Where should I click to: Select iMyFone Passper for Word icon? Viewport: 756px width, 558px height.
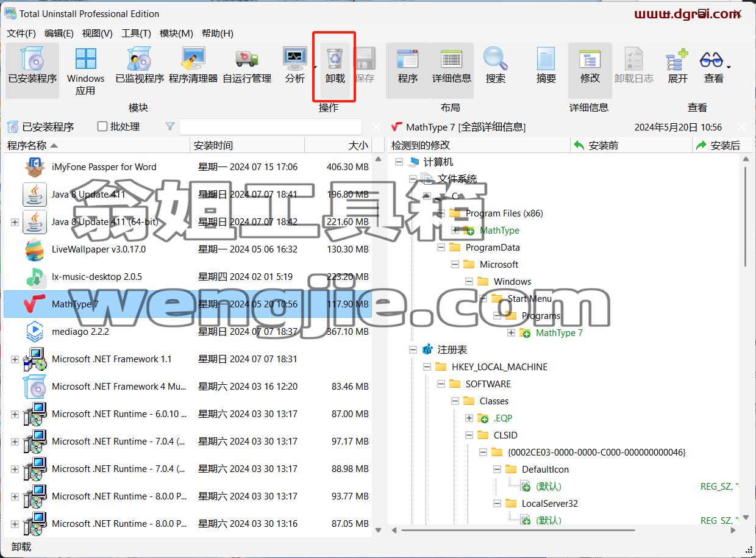coord(35,167)
